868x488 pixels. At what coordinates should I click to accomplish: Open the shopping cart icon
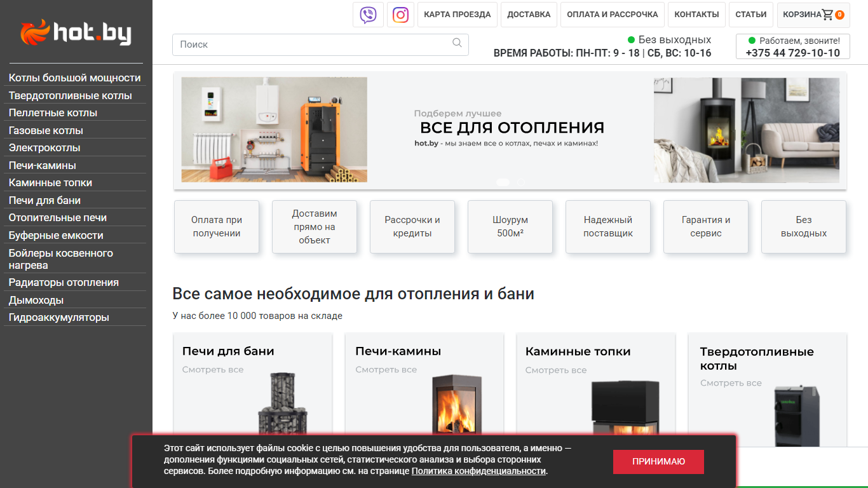click(827, 15)
